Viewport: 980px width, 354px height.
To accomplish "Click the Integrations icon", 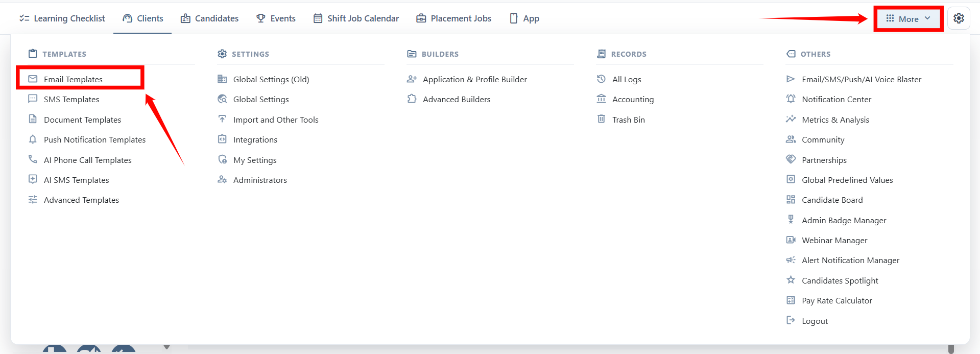I will pos(222,139).
